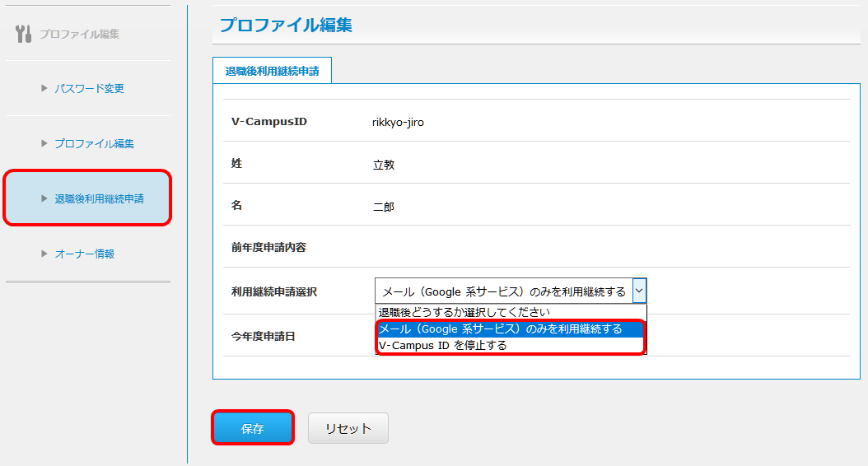Screen dimensions: 868x466
Task: Click arrow icon beside パスワード変更
Action: pyautogui.click(x=44, y=88)
